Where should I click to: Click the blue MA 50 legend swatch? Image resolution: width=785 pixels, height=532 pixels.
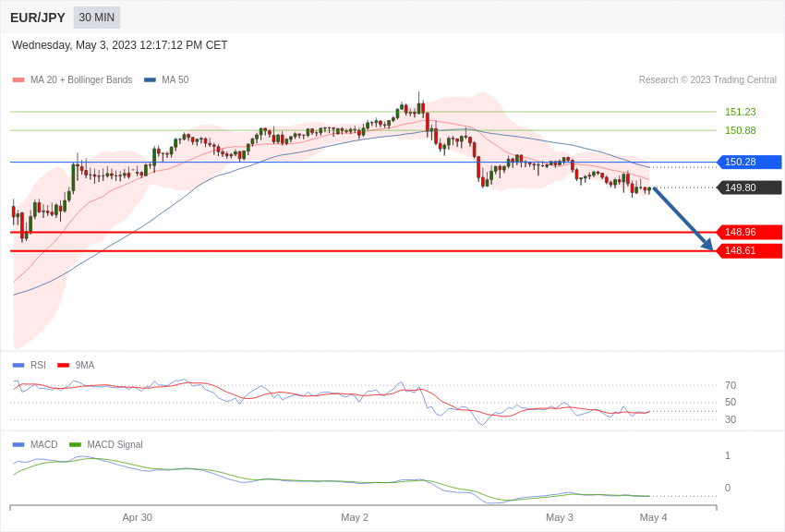[x=150, y=79]
